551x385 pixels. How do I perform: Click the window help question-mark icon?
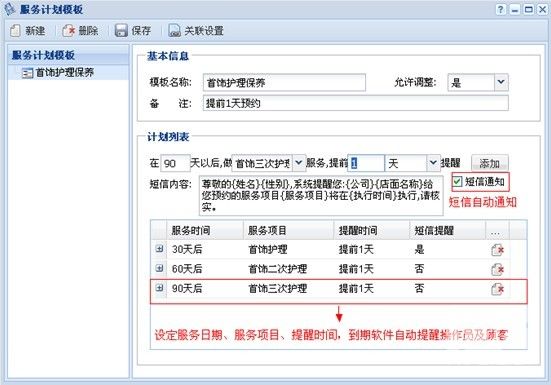pyautogui.click(x=500, y=9)
